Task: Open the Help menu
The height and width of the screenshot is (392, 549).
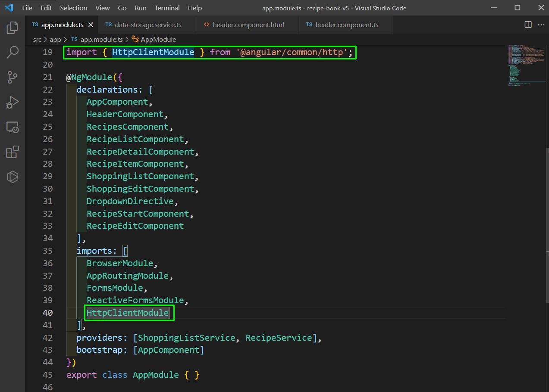Action: 195,8
